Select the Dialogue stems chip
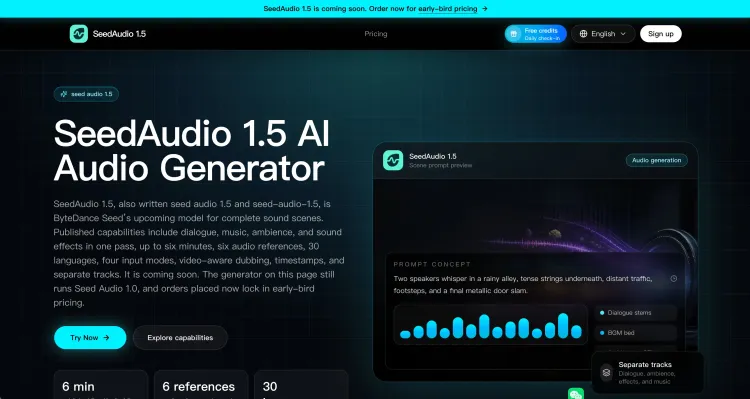The height and width of the screenshot is (399, 750). click(x=636, y=313)
